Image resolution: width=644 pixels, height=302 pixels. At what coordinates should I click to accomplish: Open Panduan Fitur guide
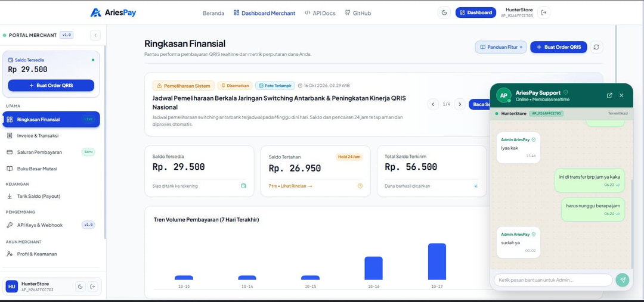tap(501, 47)
